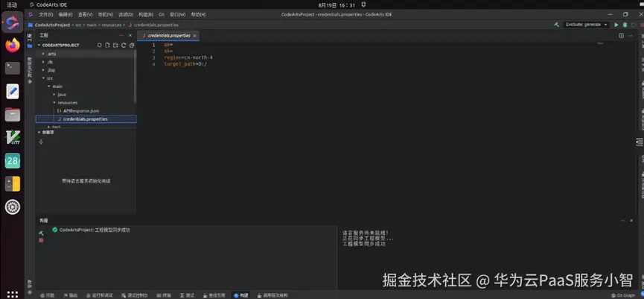644x299 pixels.
Task: Open the 导航(N) menu
Action: point(105,14)
